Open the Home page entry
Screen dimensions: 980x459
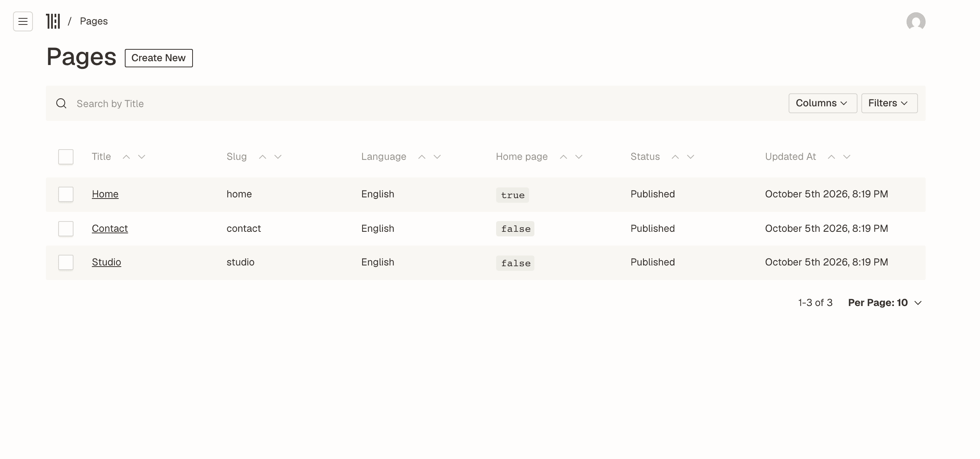pos(105,194)
